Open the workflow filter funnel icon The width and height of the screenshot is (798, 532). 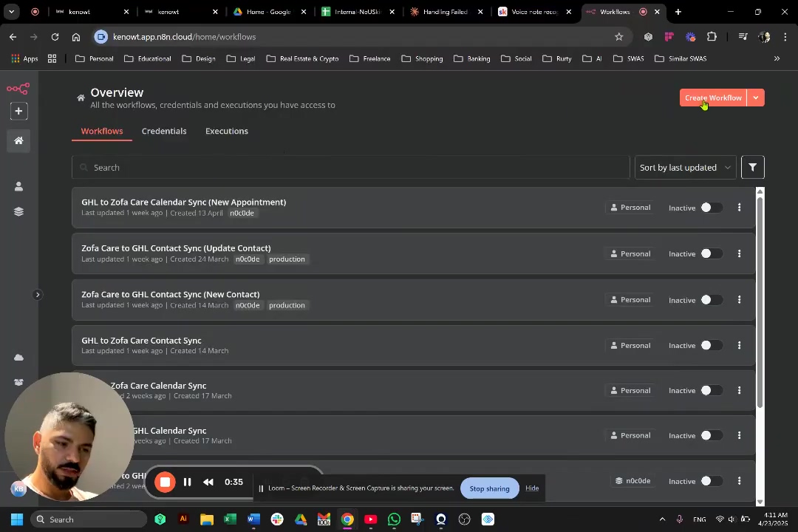(752, 168)
